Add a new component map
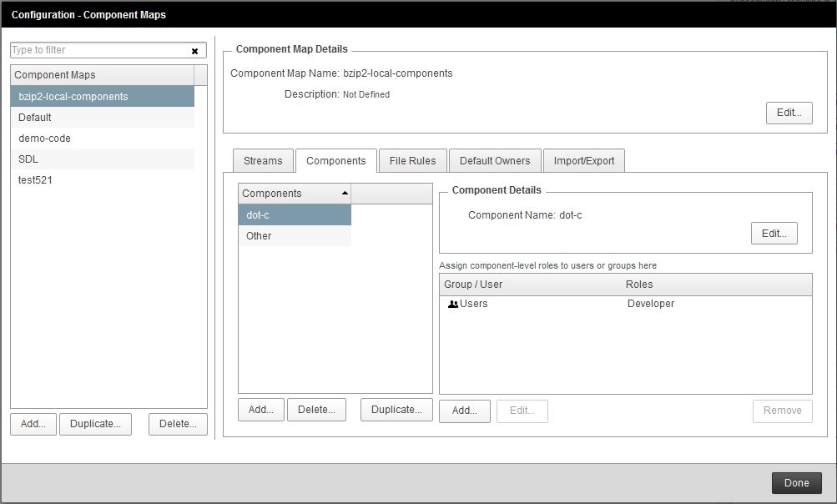 (x=33, y=424)
